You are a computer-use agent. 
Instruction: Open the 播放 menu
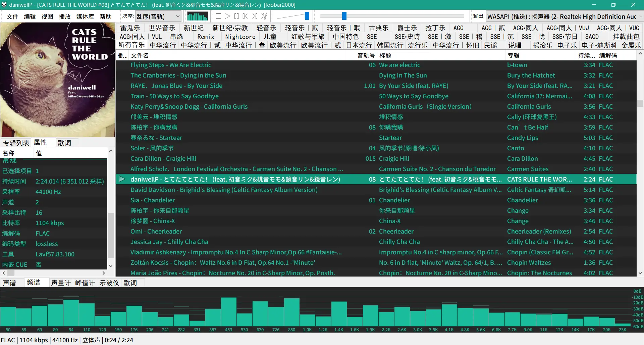click(x=65, y=16)
